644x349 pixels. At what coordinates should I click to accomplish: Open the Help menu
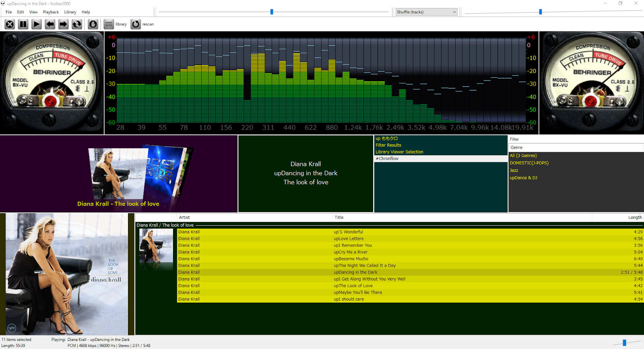point(86,12)
